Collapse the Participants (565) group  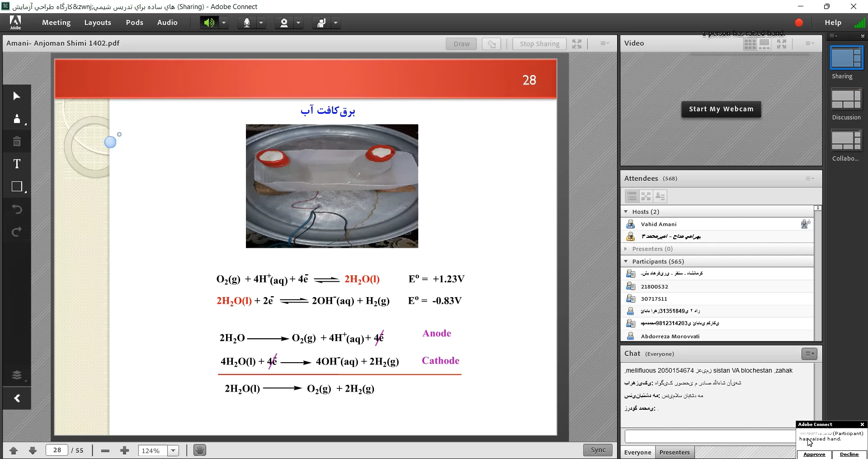pos(626,261)
